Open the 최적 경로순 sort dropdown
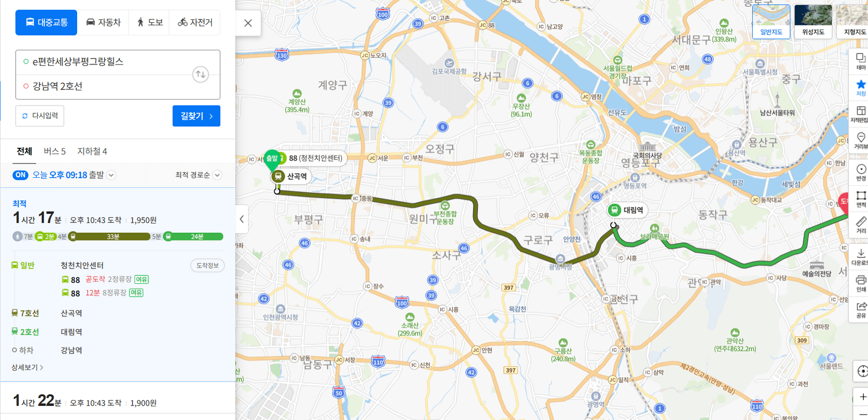This screenshot has height=420, width=868. coord(198,175)
